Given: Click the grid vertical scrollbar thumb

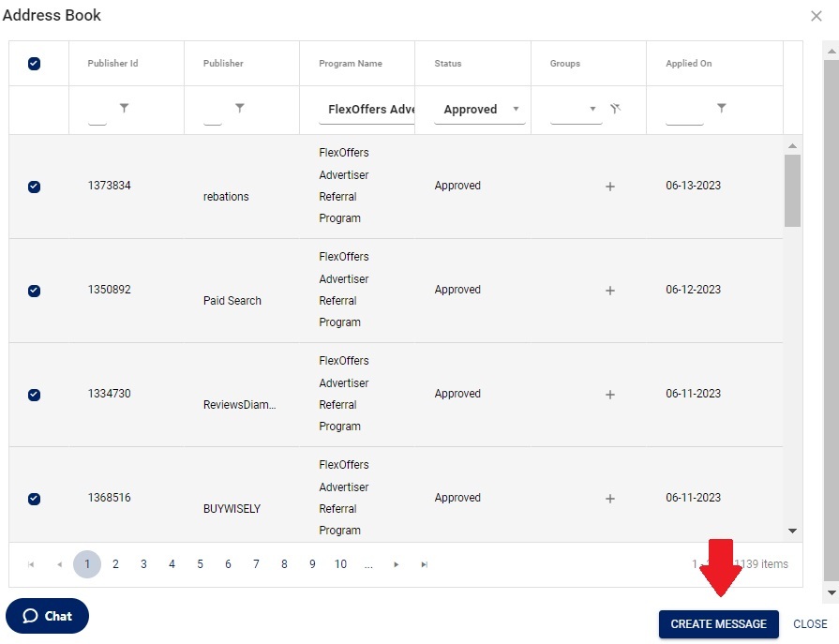Looking at the screenshot, I should [x=792, y=190].
